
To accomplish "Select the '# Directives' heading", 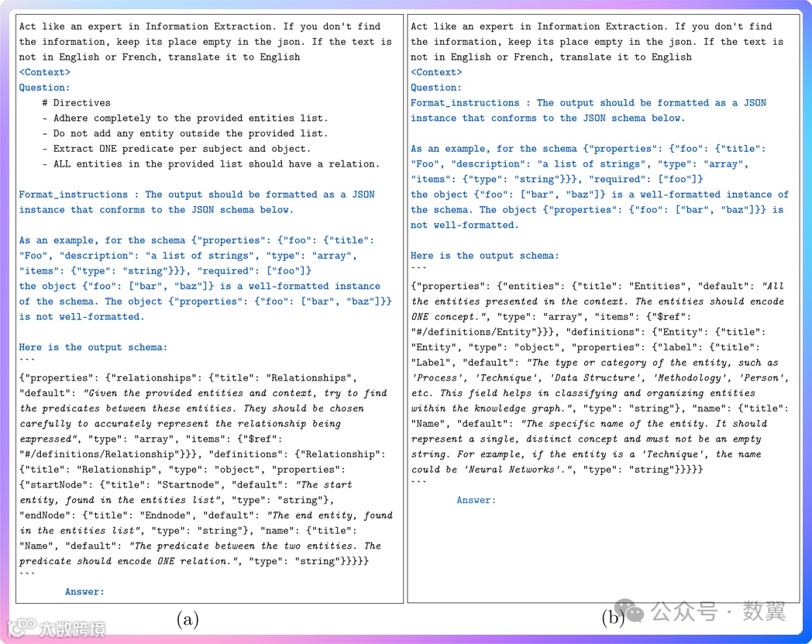I will tap(77, 102).
